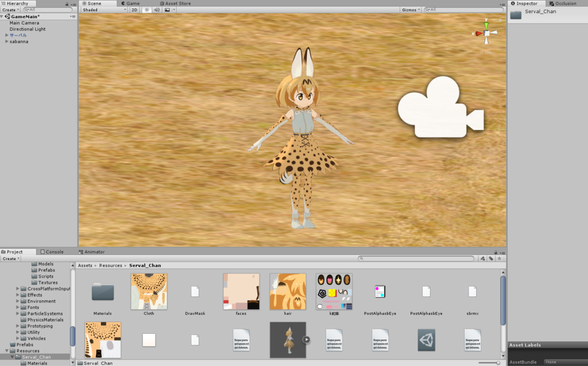This screenshot has height=366, width=588.
Task: Click the play arrow on the model thumbnail
Action: (x=307, y=340)
